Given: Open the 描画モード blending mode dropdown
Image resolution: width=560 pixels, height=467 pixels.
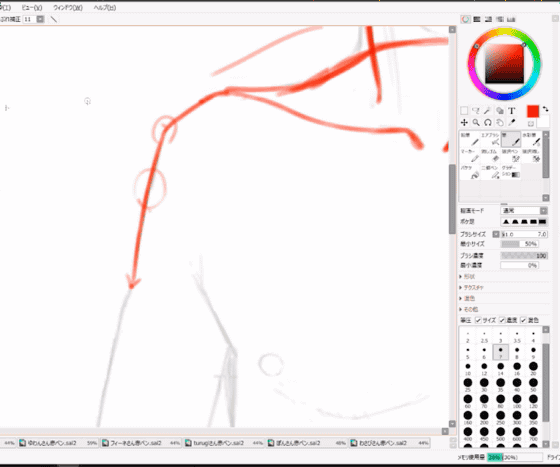Looking at the screenshot, I should [x=524, y=211].
